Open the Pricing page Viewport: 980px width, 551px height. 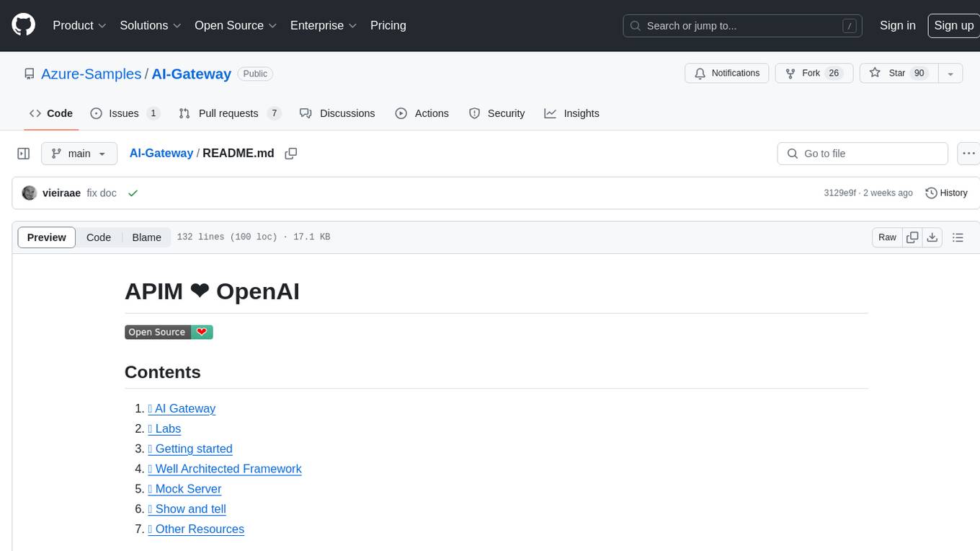pyautogui.click(x=388, y=25)
